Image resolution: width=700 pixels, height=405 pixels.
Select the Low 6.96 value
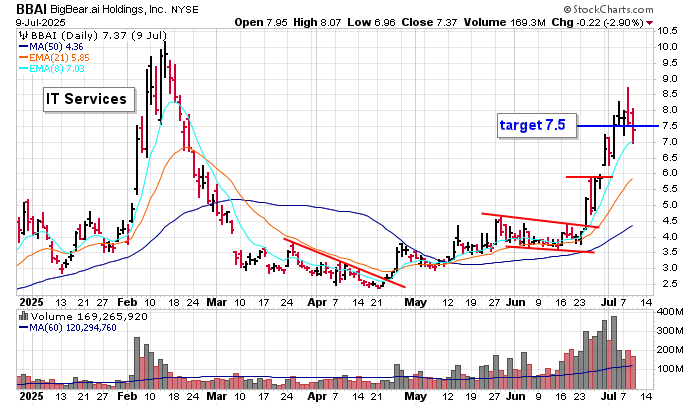pos(371,22)
